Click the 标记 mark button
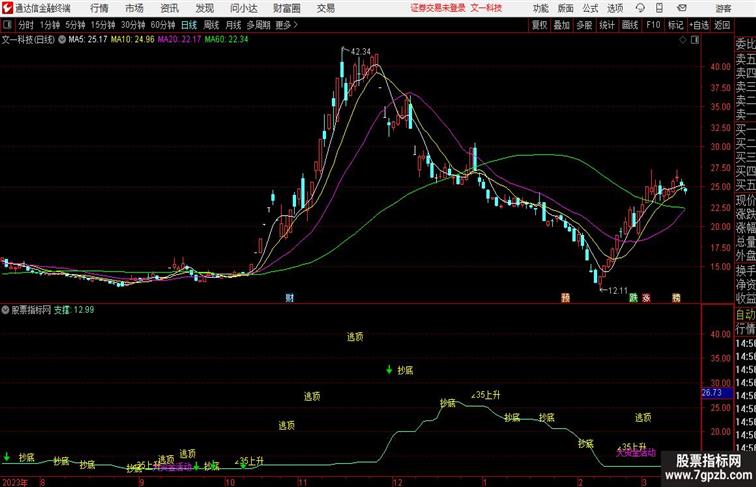Image resolution: width=756 pixels, height=487 pixels. (x=675, y=25)
